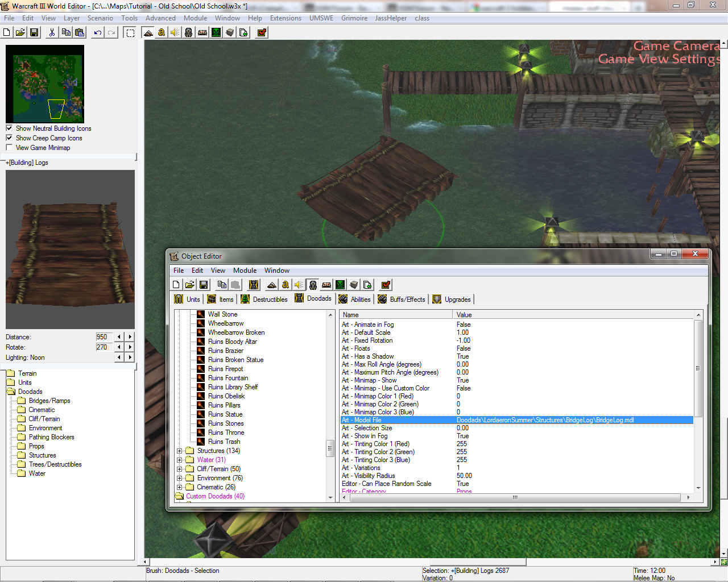
Task: Decrease the Distance value with left arrow
Action: tap(119, 337)
